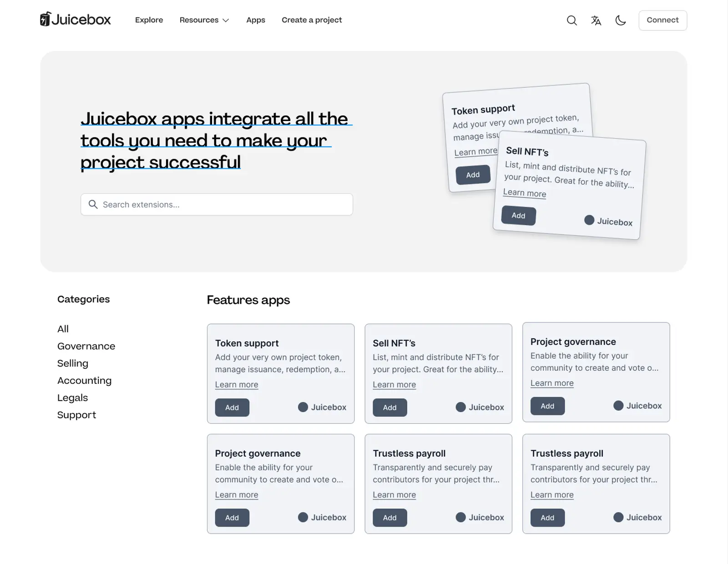Open Learn more for Trustless payroll

(394, 494)
